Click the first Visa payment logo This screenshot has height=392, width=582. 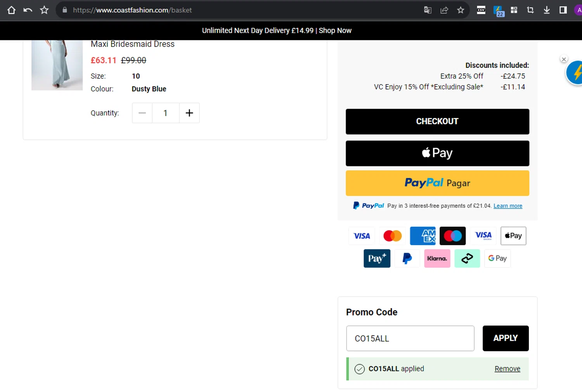pos(362,236)
